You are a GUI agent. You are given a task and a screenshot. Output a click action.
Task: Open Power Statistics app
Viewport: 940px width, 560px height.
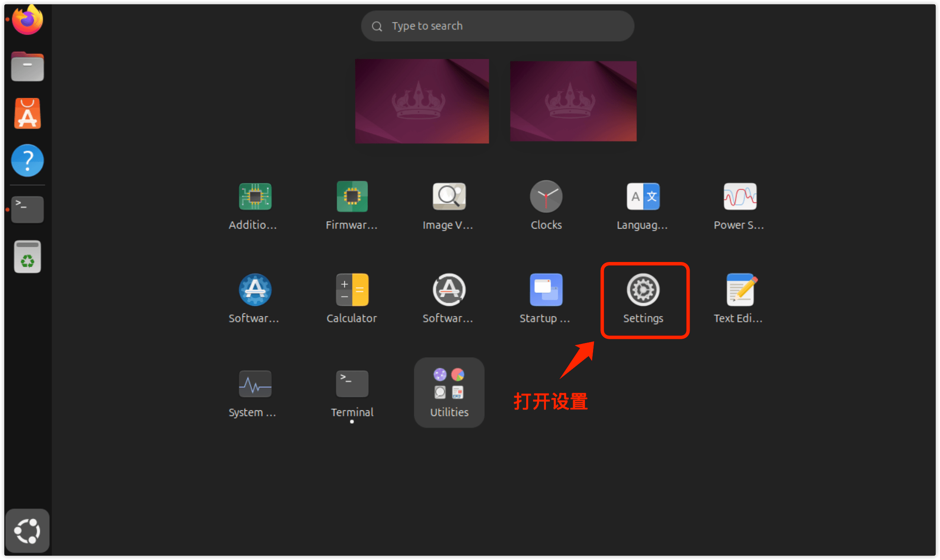[740, 197]
